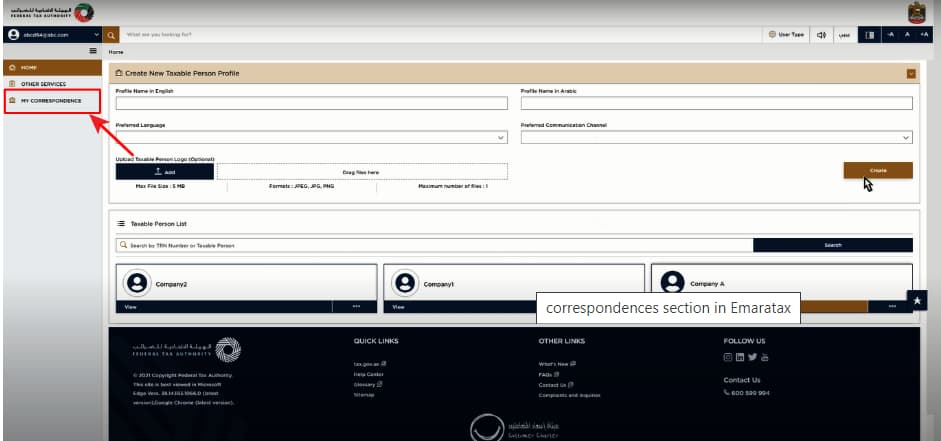Click the taxable person Search button

pyautogui.click(x=833, y=245)
